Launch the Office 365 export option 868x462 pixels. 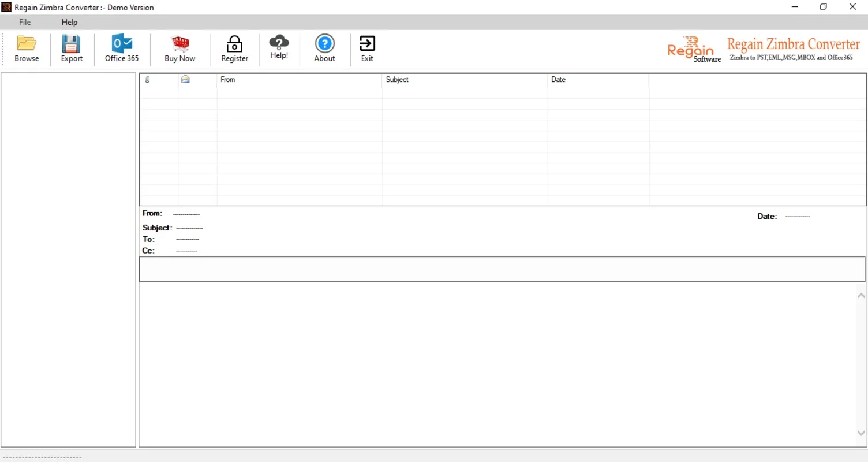pos(122,49)
